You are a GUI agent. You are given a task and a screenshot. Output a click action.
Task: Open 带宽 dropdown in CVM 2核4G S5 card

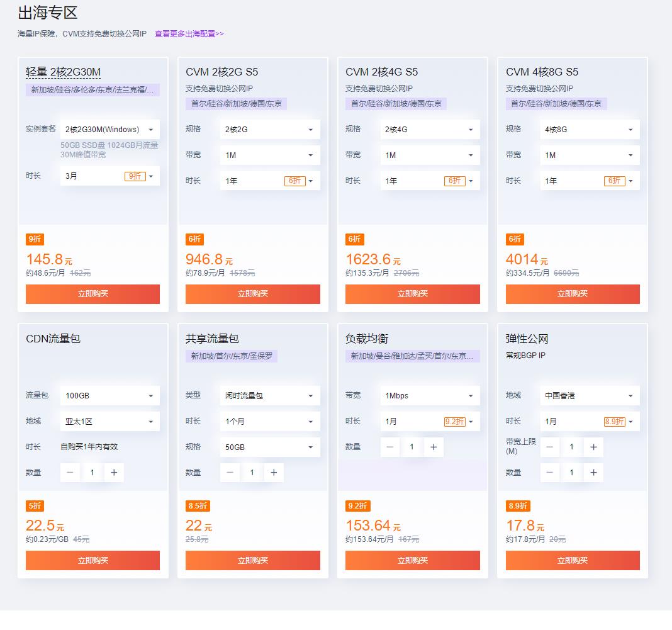430,155
